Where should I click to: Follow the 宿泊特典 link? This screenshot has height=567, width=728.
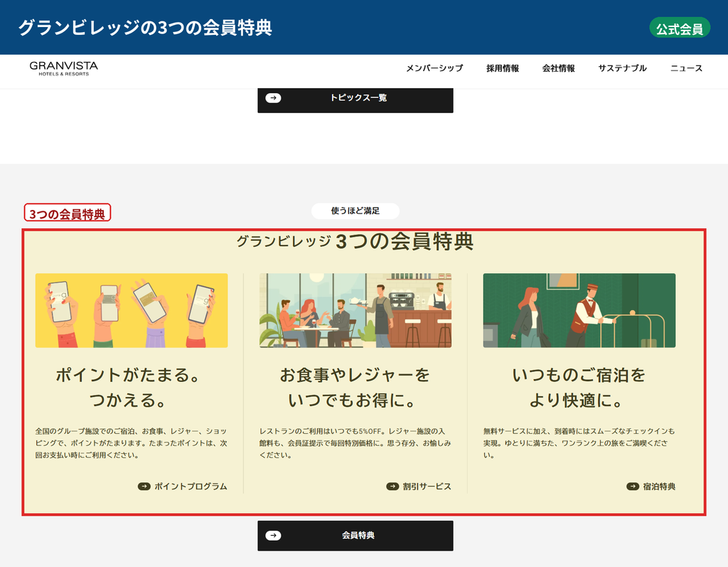[x=659, y=487]
